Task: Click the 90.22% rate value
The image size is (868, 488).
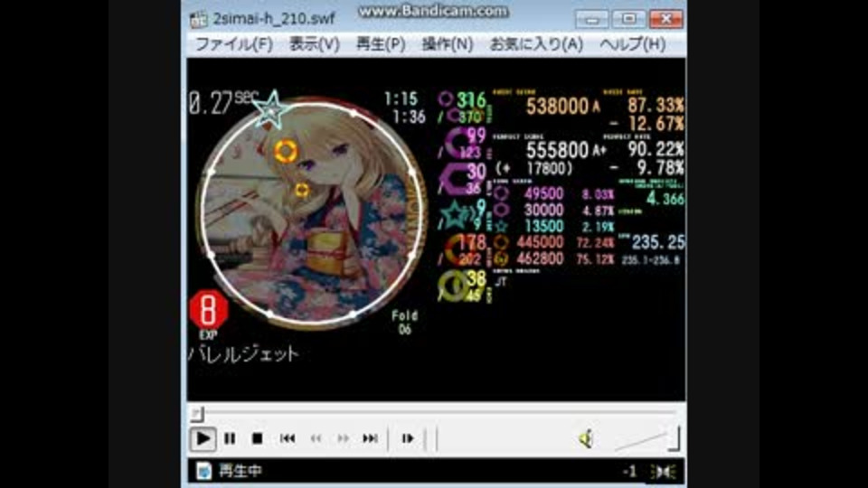Action: [656, 149]
